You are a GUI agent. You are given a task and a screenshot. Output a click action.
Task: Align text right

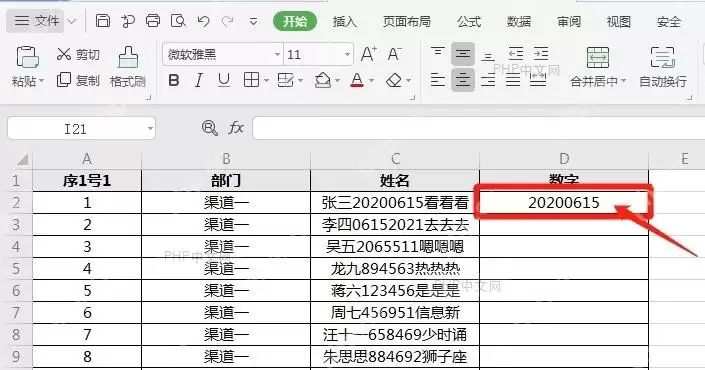pyautogui.click(x=488, y=80)
